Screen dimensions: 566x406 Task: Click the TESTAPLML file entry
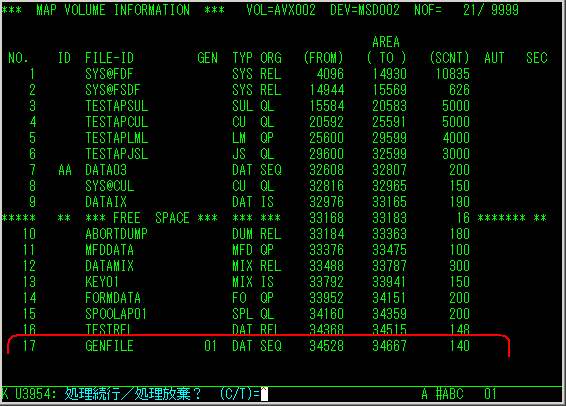(x=117, y=138)
